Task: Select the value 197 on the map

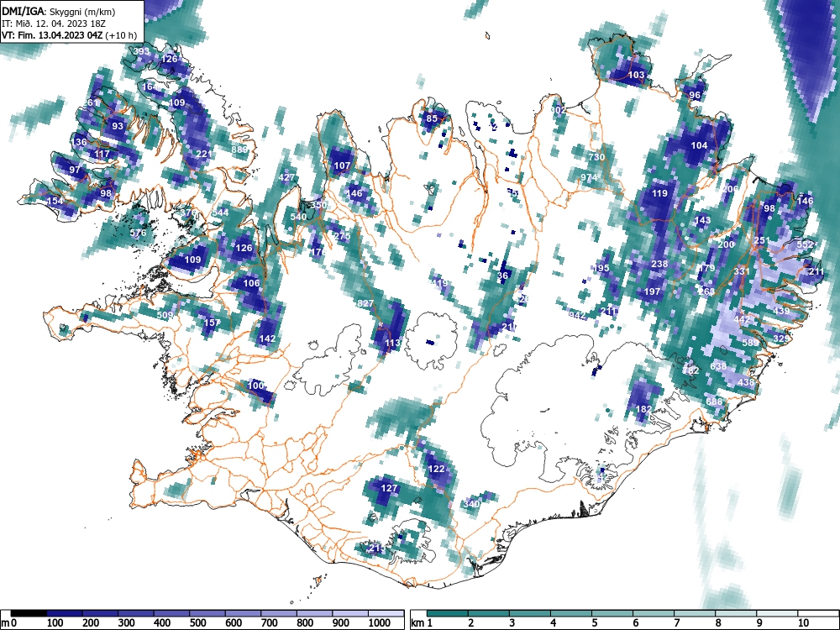Action: [652, 291]
